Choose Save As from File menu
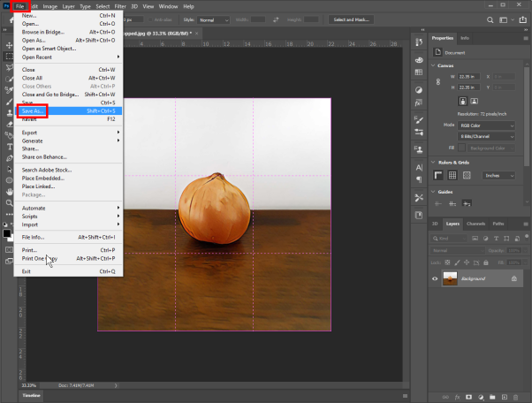Image resolution: width=532 pixels, height=403 pixels. (68, 111)
